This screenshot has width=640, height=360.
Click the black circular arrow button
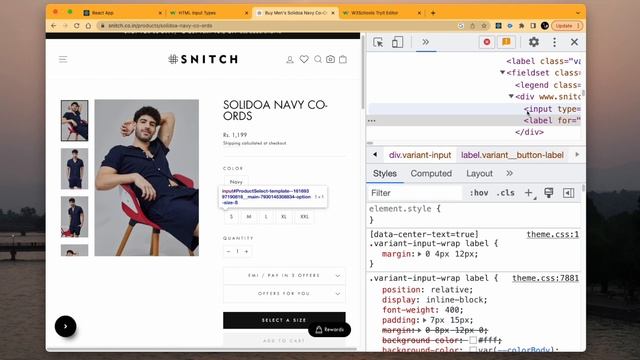(66, 326)
